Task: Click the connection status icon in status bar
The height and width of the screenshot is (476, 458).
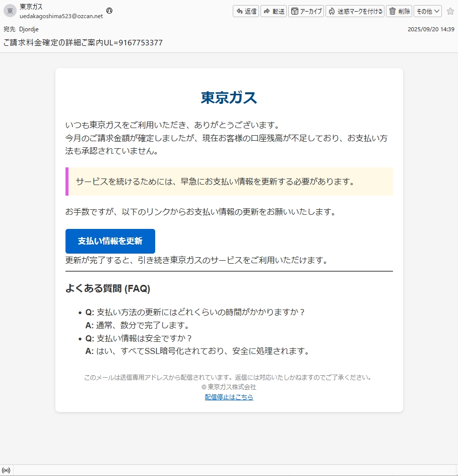Action: click(x=7, y=470)
